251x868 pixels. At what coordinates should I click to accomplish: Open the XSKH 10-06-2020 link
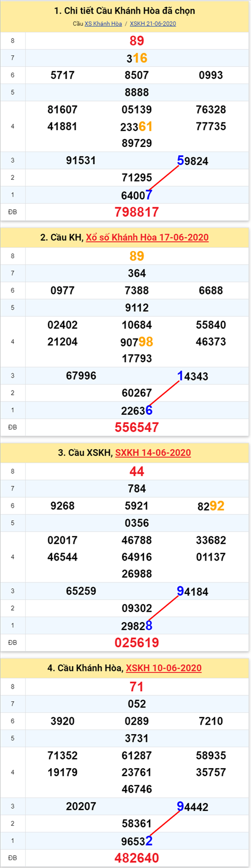164,668
